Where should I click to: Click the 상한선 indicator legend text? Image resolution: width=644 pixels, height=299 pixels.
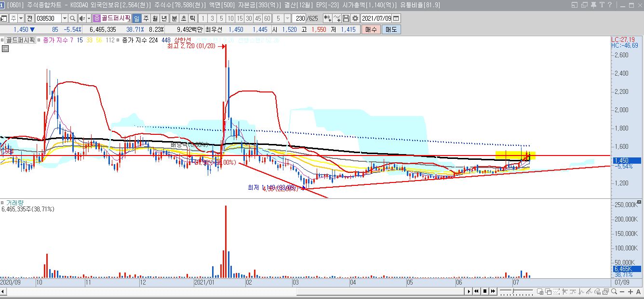[183, 40]
